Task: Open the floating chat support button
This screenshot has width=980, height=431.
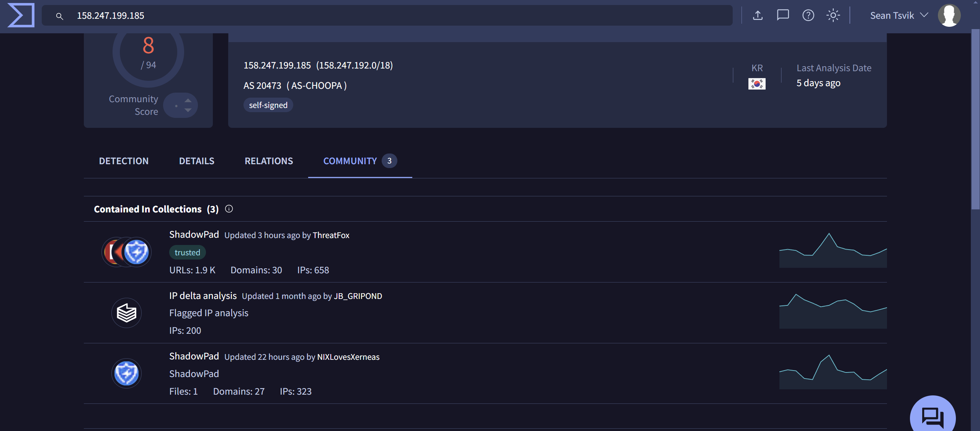Action: tap(933, 416)
